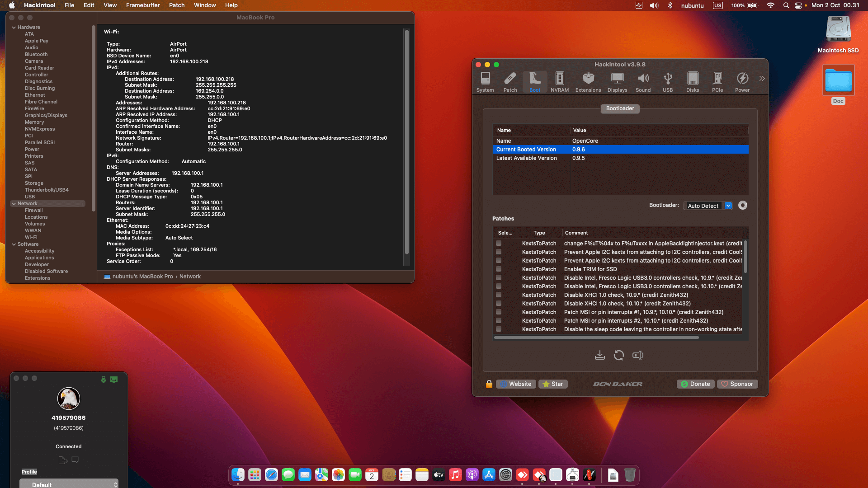The width and height of the screenshot is (868, 488).
Task: Switch to the USB section
Action: coord(668,82)
